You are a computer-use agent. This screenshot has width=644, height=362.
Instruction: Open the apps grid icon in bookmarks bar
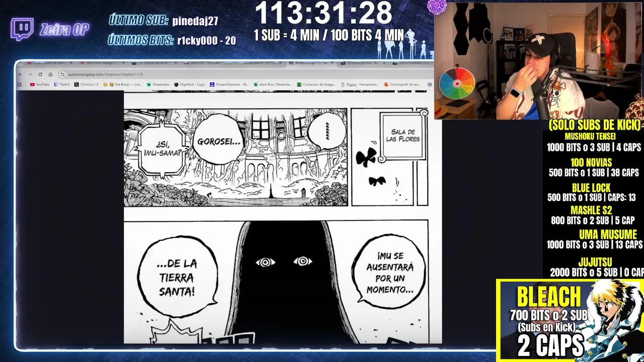click(19, 84)
